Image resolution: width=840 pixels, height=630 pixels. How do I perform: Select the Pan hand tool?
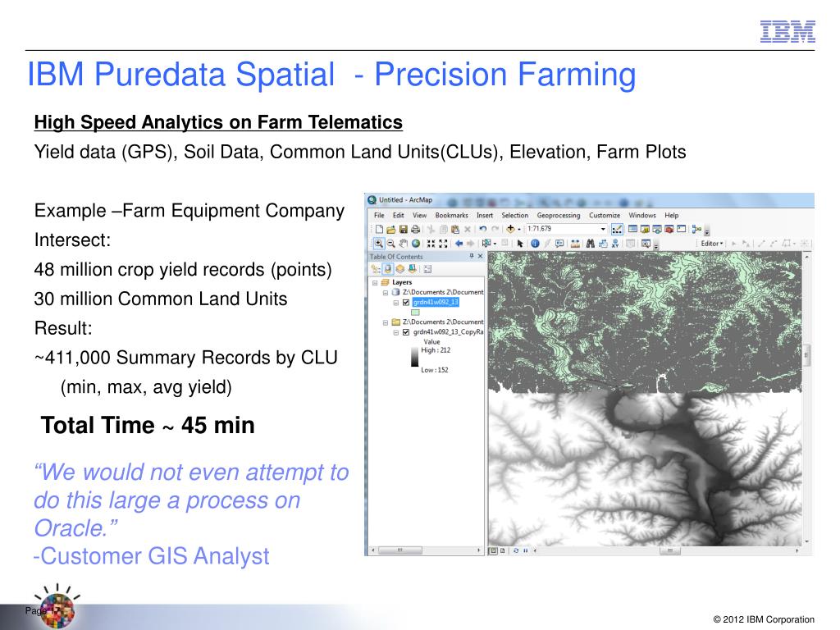pyautogui.click(x=404, y=243)
